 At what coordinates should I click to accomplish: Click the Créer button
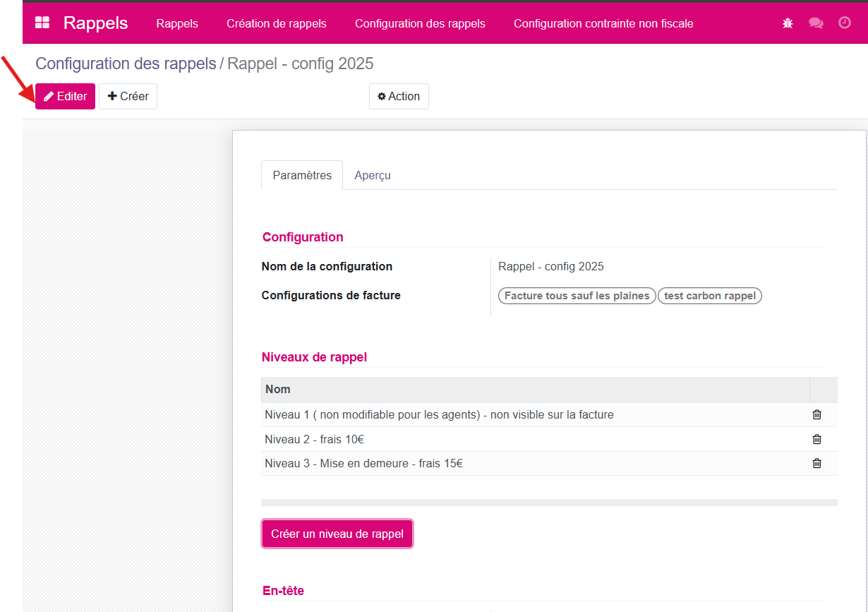128,97
